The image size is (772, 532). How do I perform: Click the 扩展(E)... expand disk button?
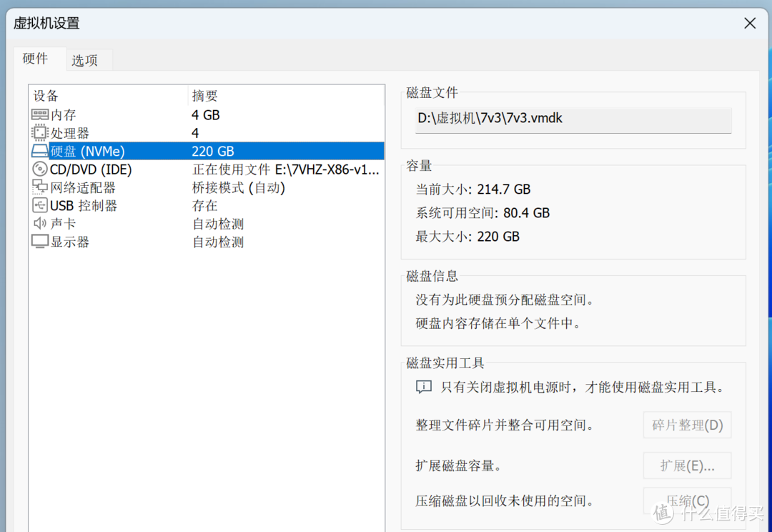tap(686, 465)
